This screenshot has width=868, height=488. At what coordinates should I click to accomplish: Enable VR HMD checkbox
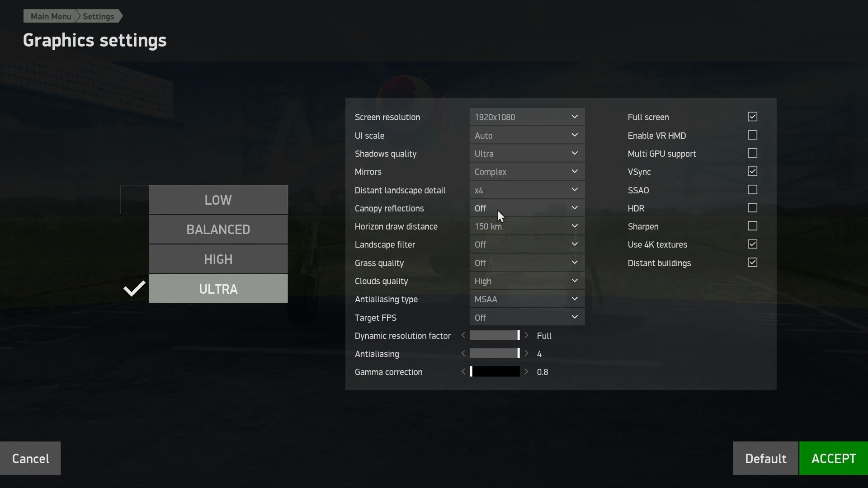(752, 135)
